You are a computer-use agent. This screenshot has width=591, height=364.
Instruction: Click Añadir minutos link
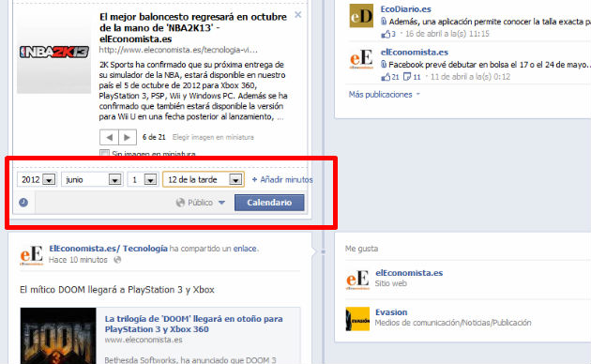tap(282, 180)
